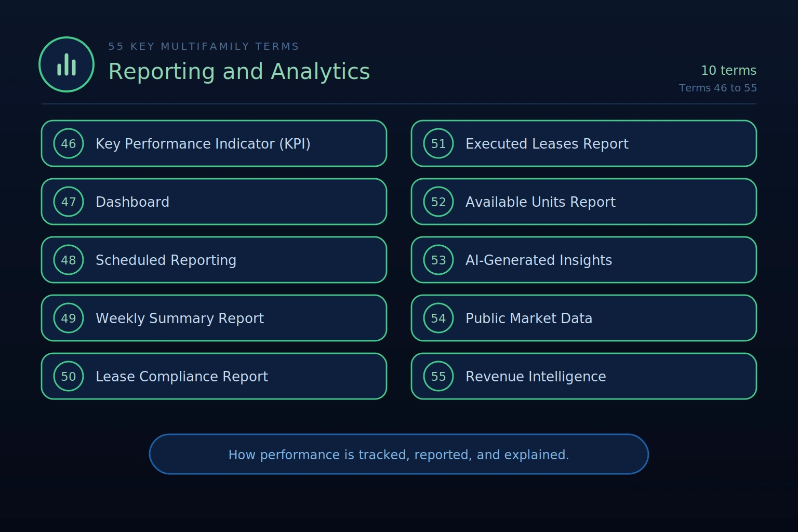Click the number 46 circle badge
Viewport: 798px width, 532px height.
pos(69,143)
